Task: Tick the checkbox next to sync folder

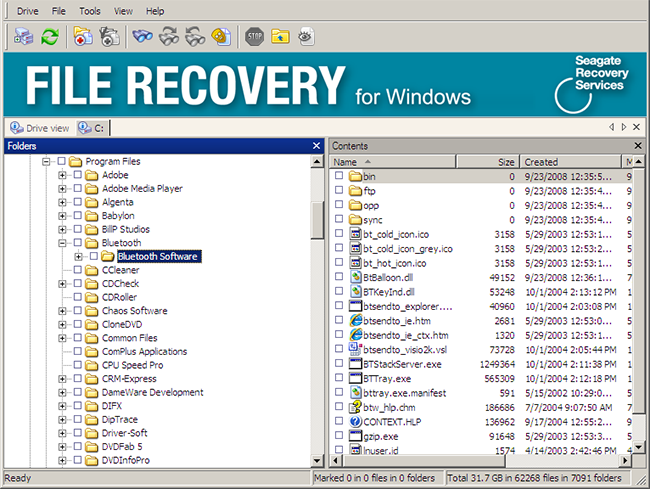Action: point(339,219)
